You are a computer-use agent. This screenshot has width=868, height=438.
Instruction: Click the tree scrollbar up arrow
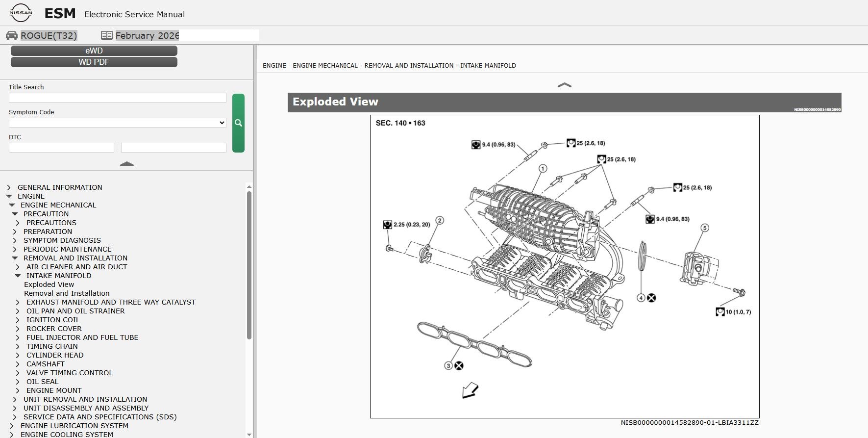coord(249,186)
